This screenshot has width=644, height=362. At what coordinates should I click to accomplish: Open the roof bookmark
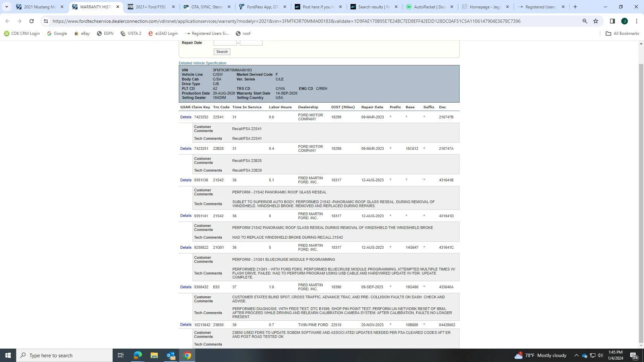pos(243,34)
